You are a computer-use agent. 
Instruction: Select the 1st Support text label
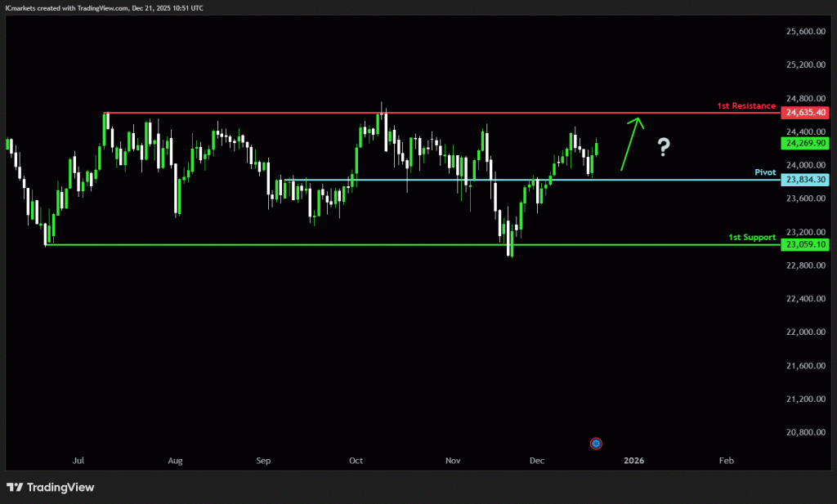(752, 238)
